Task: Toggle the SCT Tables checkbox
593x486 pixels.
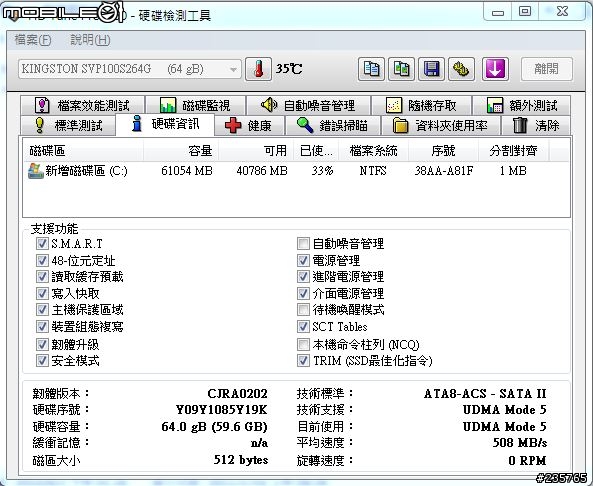Action: (x=303, y=326)
